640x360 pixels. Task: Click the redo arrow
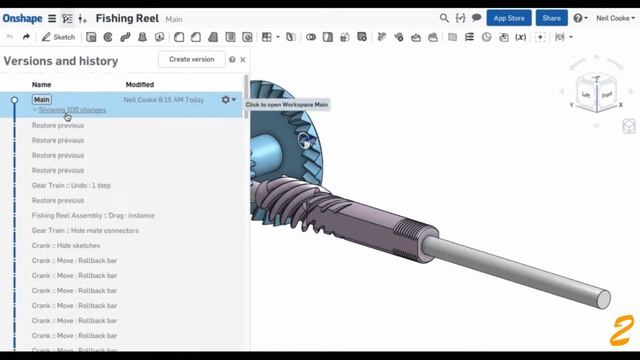[x=26, y=37]
